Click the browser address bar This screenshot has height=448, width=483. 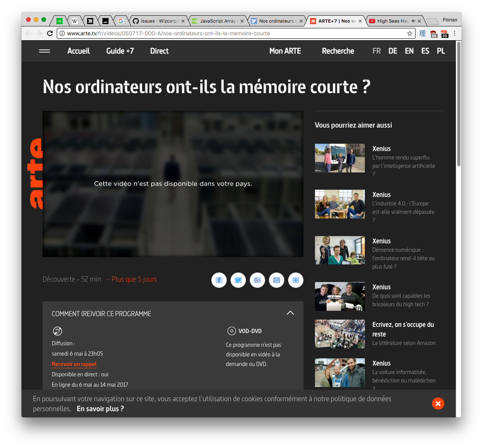point(230,33)
